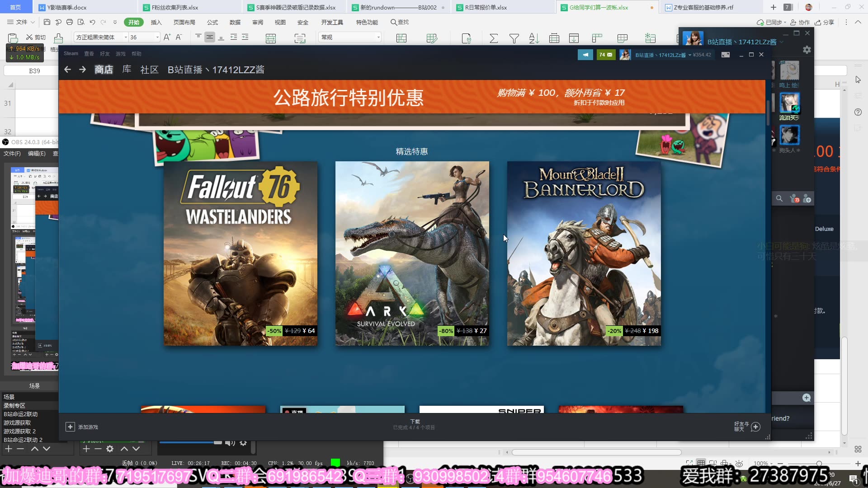Save the WPS spreadsheet document

coord(47,22)
